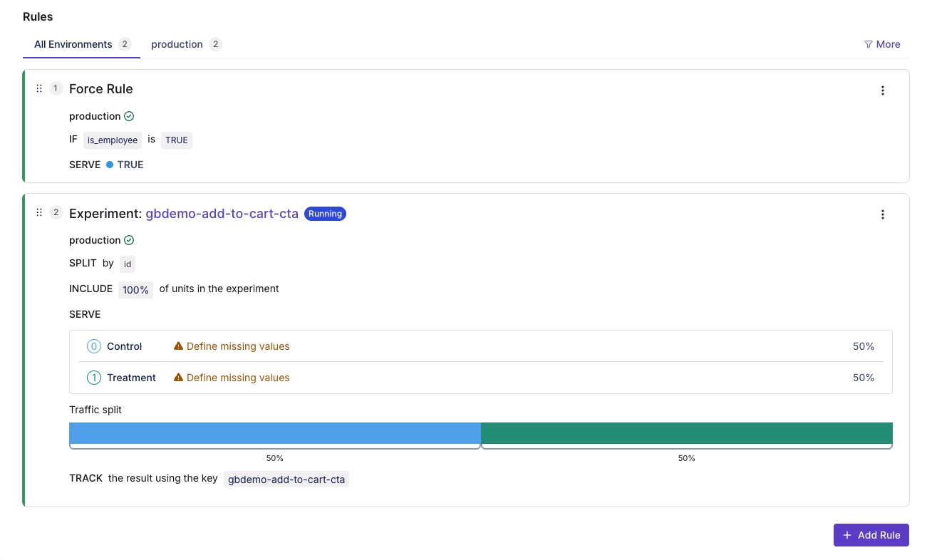Click the SERVE TRUE value text

130,165
